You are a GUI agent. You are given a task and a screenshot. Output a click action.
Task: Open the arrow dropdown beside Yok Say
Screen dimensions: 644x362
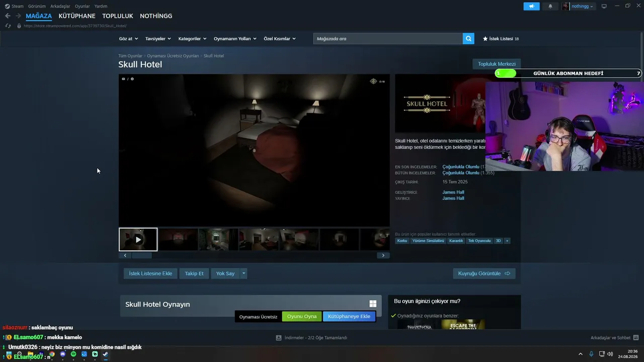pos(244,274)
